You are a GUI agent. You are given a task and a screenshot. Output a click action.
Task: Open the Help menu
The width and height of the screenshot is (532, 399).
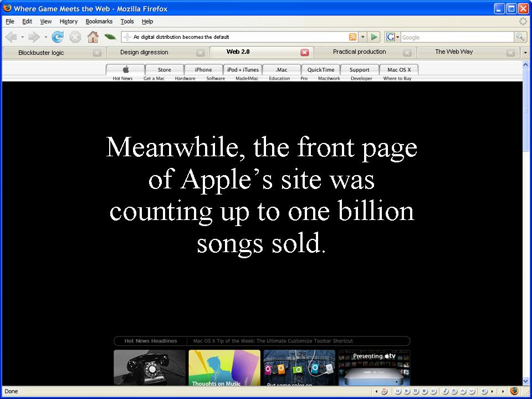click(147, 22)
